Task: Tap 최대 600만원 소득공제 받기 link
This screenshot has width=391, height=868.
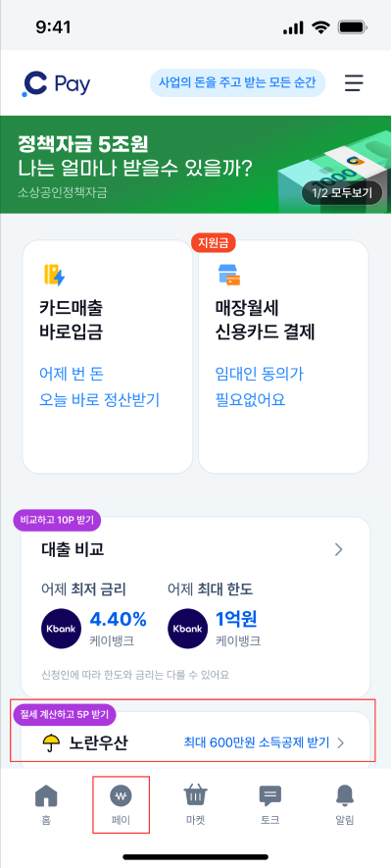Action: [257, 742]
